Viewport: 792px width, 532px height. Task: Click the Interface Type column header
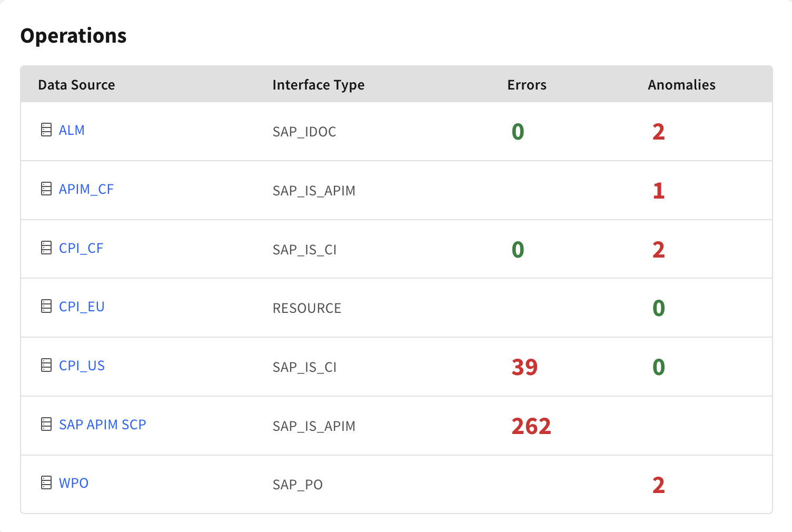pyautogui.click(x=319, y=85)
